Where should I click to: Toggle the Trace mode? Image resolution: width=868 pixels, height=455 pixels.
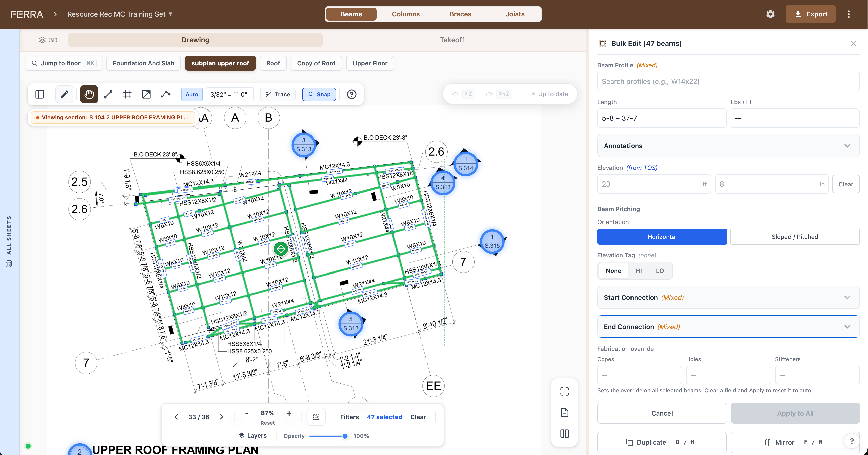click(278, 94)
